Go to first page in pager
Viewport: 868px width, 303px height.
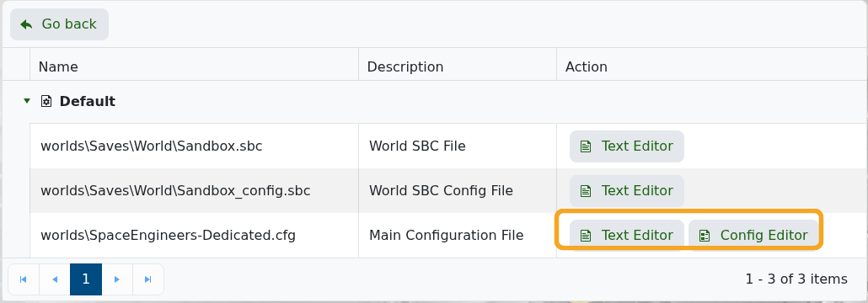[24, 279]
